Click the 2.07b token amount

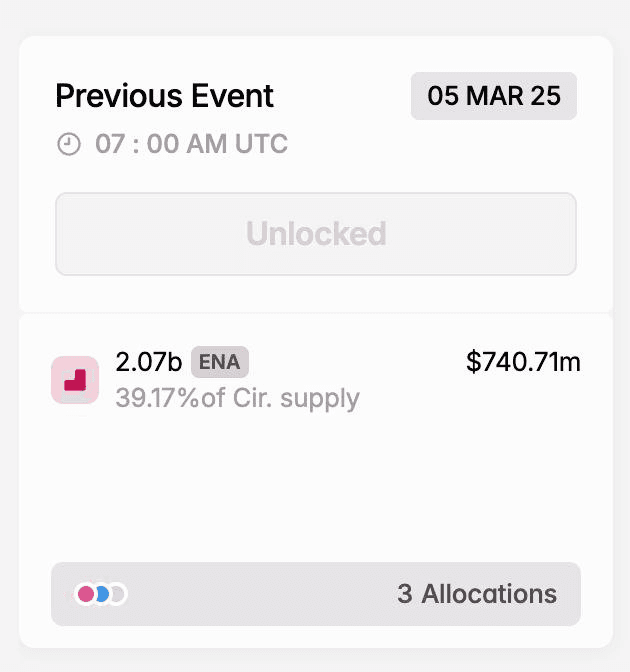tap(149, 362)
